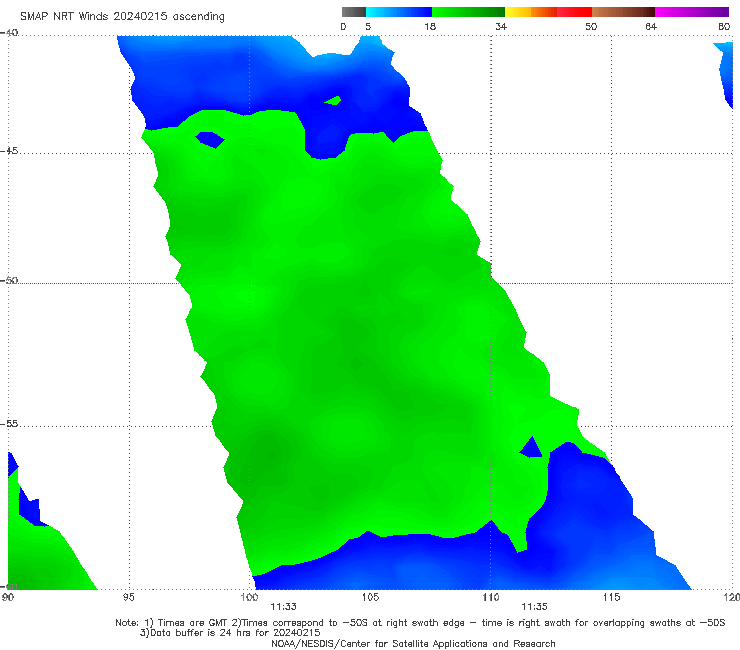
Task: Select the gray 0-5 segment of color bar
Action: pos(354,12)
